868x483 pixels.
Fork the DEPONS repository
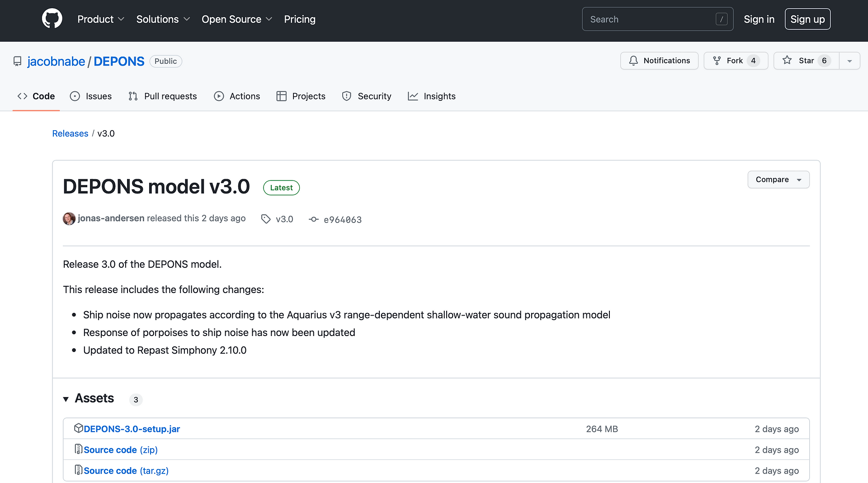pyautogui.click(x=736, y=61)
